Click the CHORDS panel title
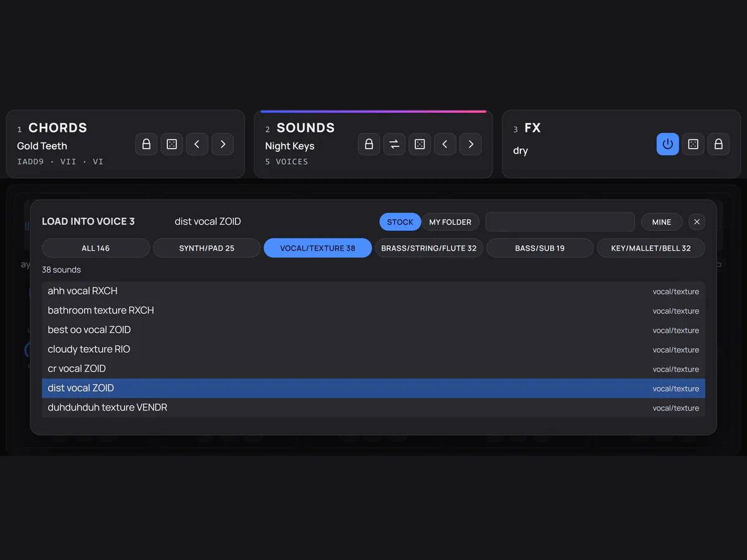The image size is (747, 560). tap(57, 128)
